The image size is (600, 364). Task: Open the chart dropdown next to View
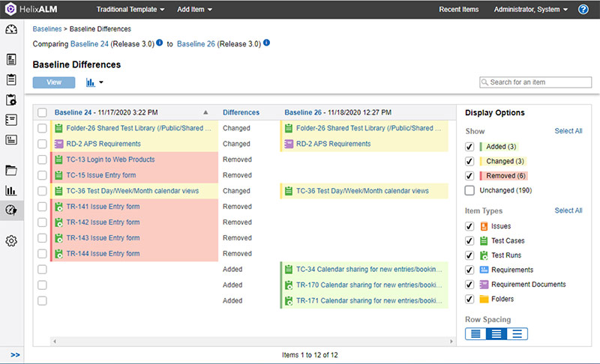[x=94, y=82]
